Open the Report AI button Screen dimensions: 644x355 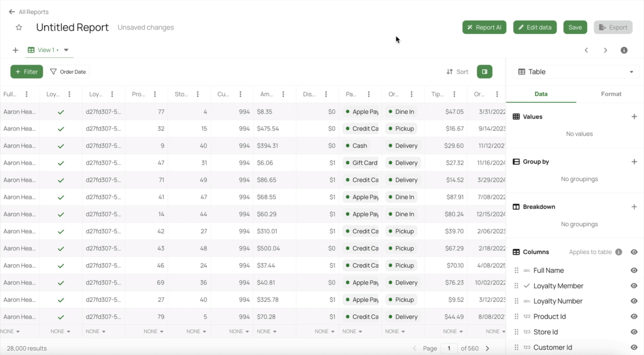coord(484,27)
